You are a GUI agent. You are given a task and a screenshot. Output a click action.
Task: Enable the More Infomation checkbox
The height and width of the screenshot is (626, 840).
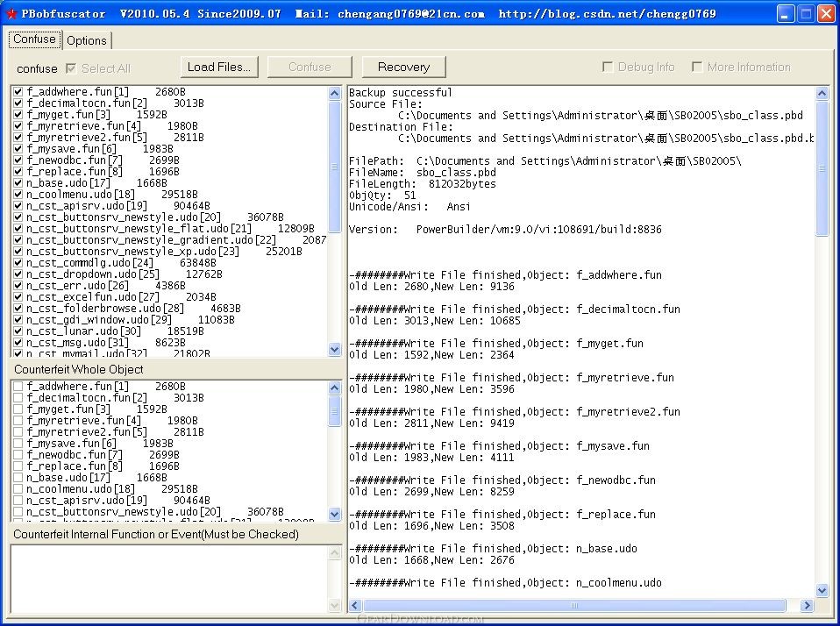coord(697,67)
